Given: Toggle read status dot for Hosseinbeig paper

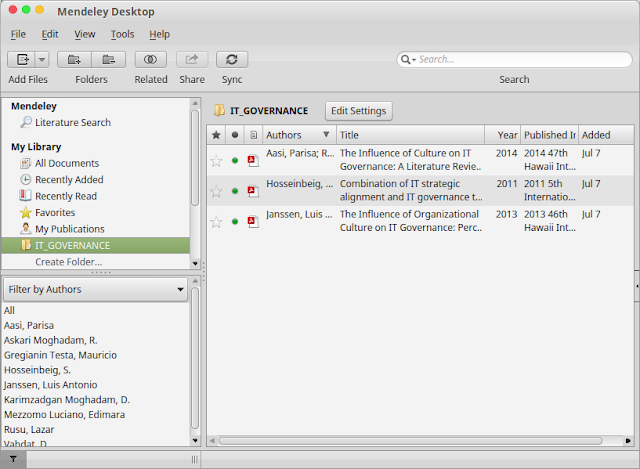Looking at the screenshot, I should (235, 191).
